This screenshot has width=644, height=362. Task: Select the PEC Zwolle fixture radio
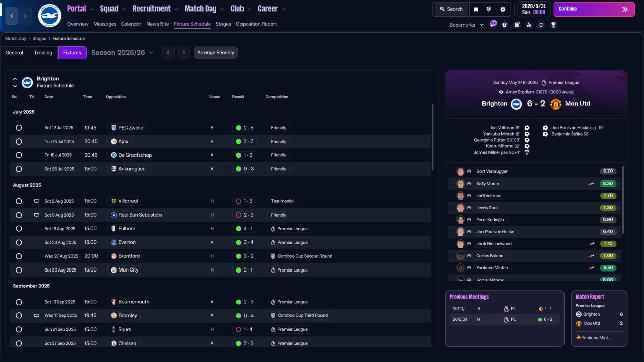point(19,128)
